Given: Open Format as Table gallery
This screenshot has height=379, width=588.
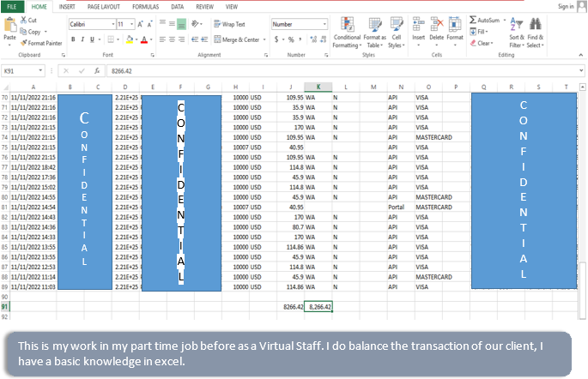Looking at the screenshot, I should tap(374, 33).
